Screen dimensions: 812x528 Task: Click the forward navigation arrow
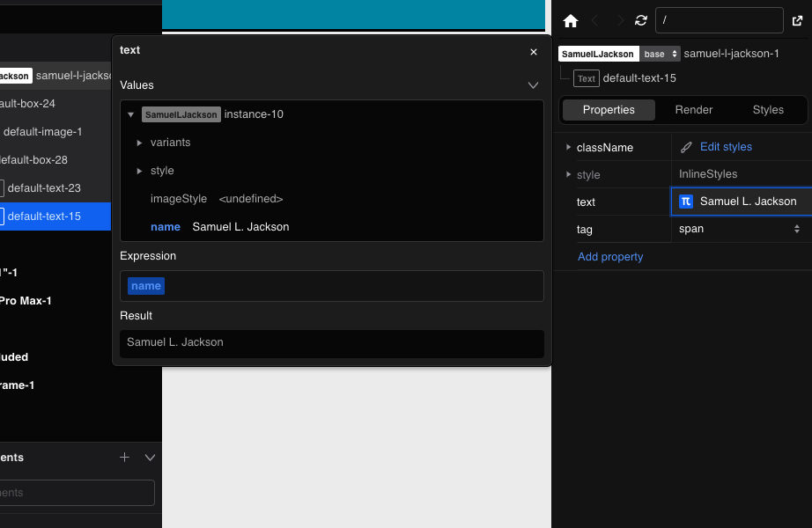coord(619,21)
